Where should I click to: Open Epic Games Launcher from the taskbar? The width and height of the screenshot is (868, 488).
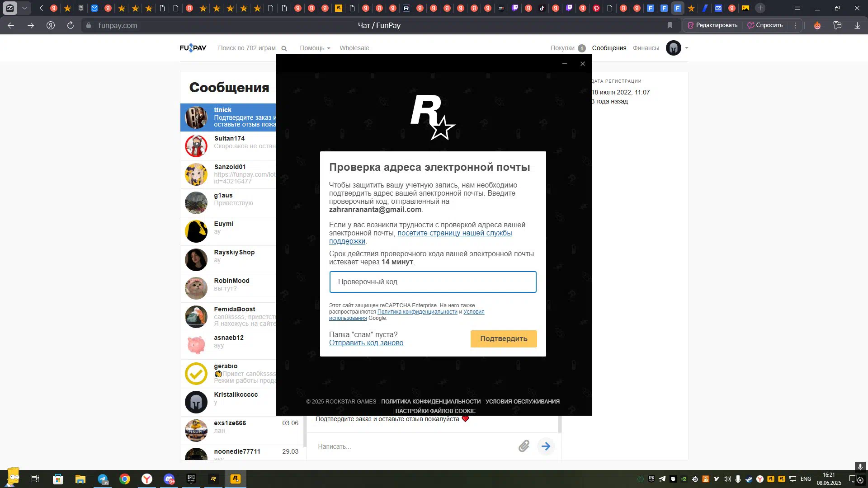pyautogui.click(x=191, y=479)
